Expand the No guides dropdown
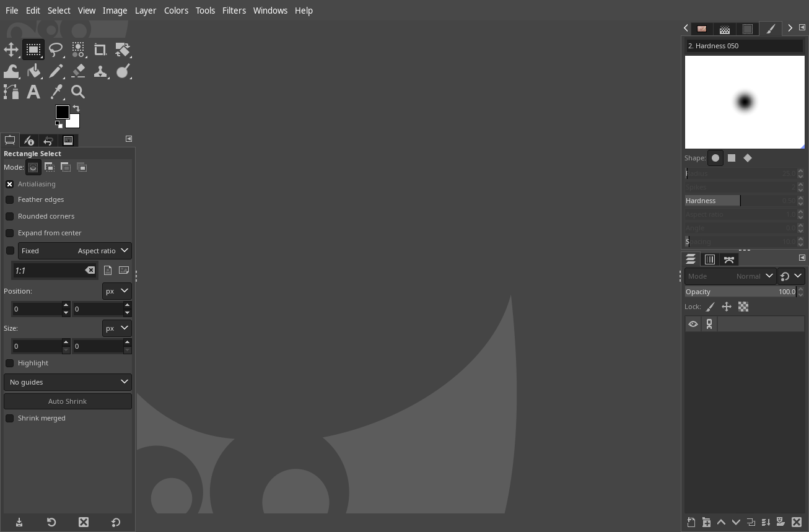Image resolution: width=809 pixels, height=532 pixels. [68, 382]
